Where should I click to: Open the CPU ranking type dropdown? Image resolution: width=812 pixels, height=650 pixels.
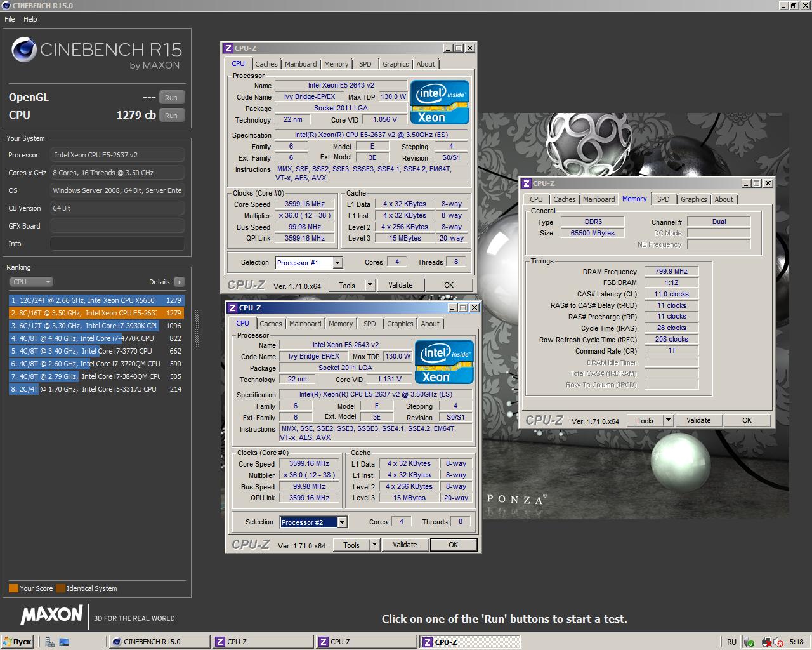[x=31, y=282]
